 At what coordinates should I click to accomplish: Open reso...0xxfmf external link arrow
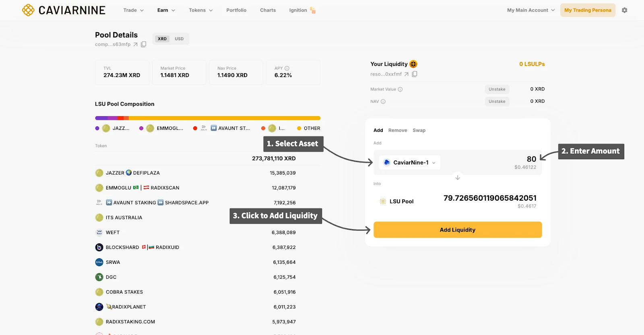[407, 74]
